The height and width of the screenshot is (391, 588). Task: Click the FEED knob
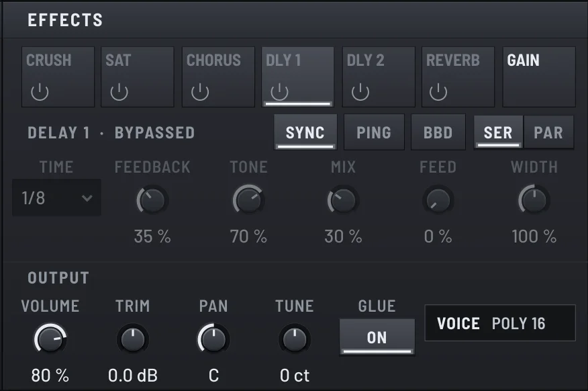coord(438,200)
